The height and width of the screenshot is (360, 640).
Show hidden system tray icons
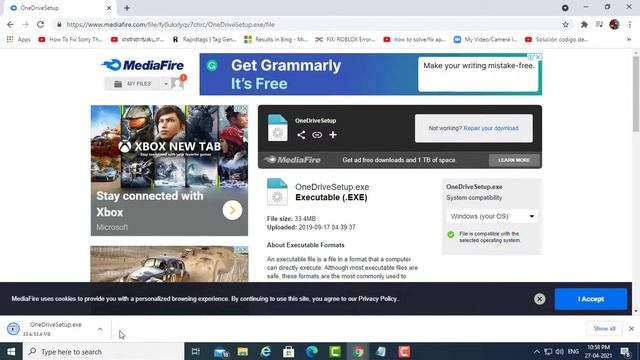(x=537, y=351)
